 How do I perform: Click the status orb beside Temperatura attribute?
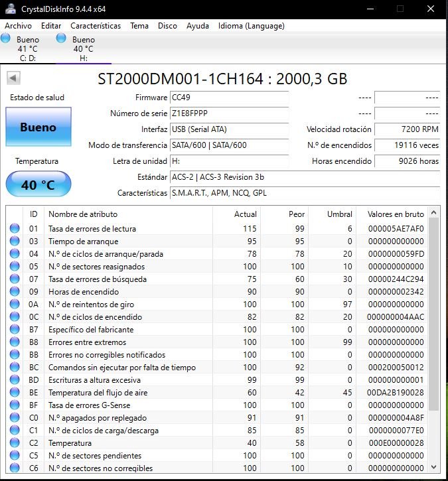click(x=15, y=443)
